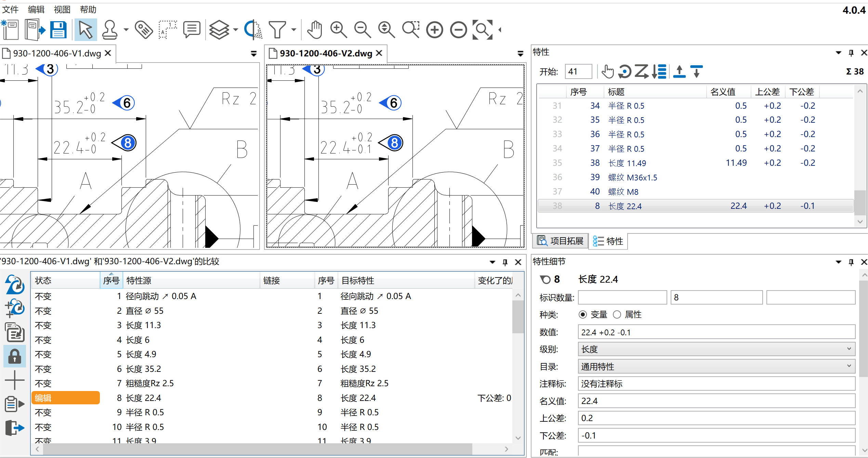Activate the mirror comparison view tool
The height and width of the screenshot is (458, 868).
coord(252,30)
